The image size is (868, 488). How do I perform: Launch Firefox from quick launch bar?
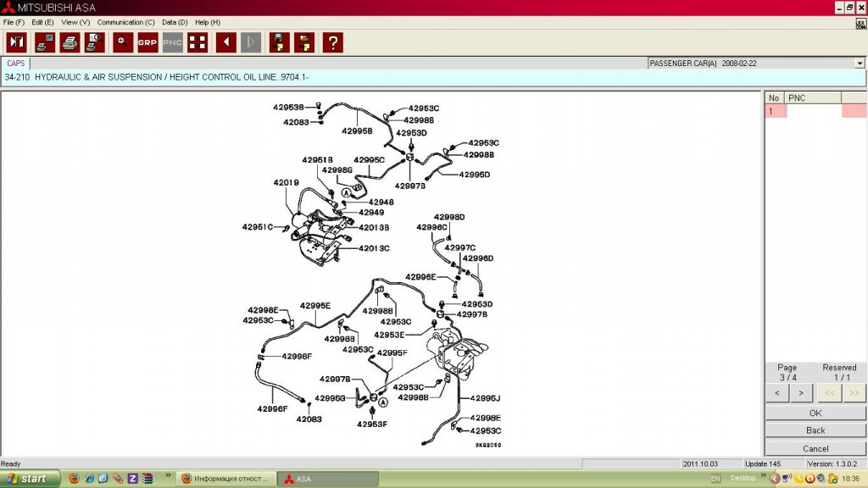[75, 479]
